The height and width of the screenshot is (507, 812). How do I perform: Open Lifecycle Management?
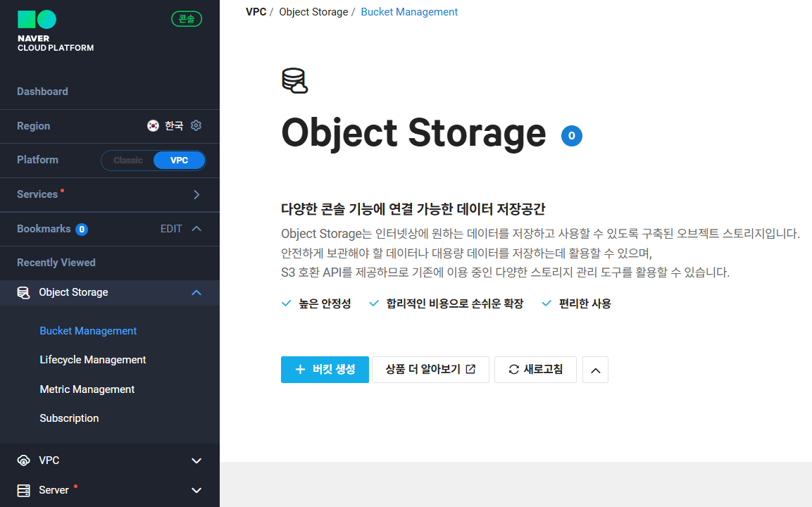[x=93, y=360]
